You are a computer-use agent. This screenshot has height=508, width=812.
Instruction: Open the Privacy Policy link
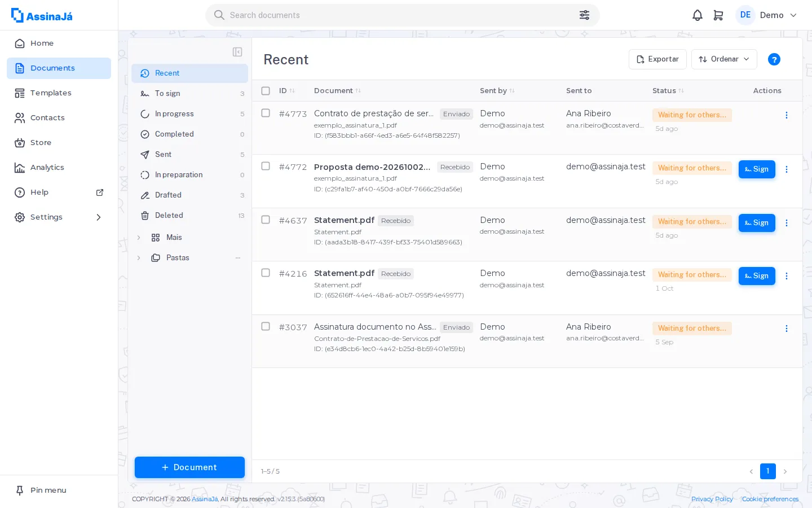pos(712,499)
